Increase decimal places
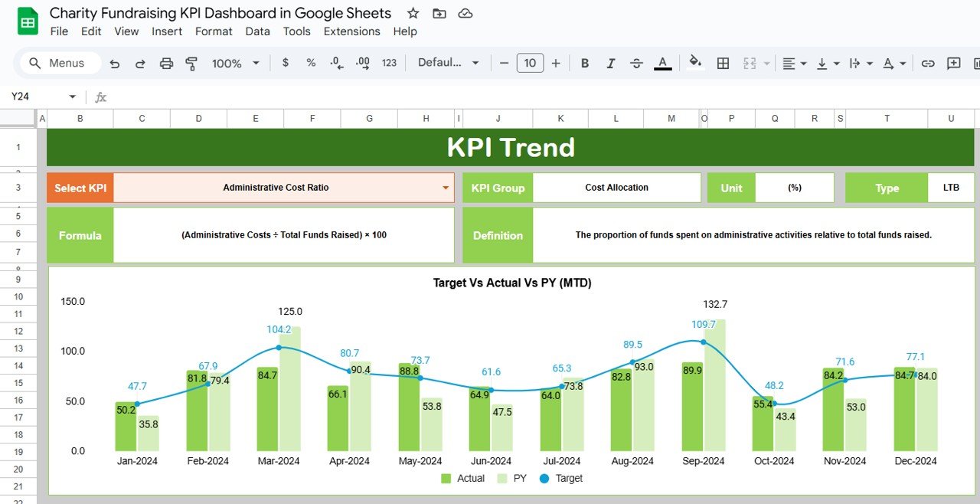 (363, 63)
